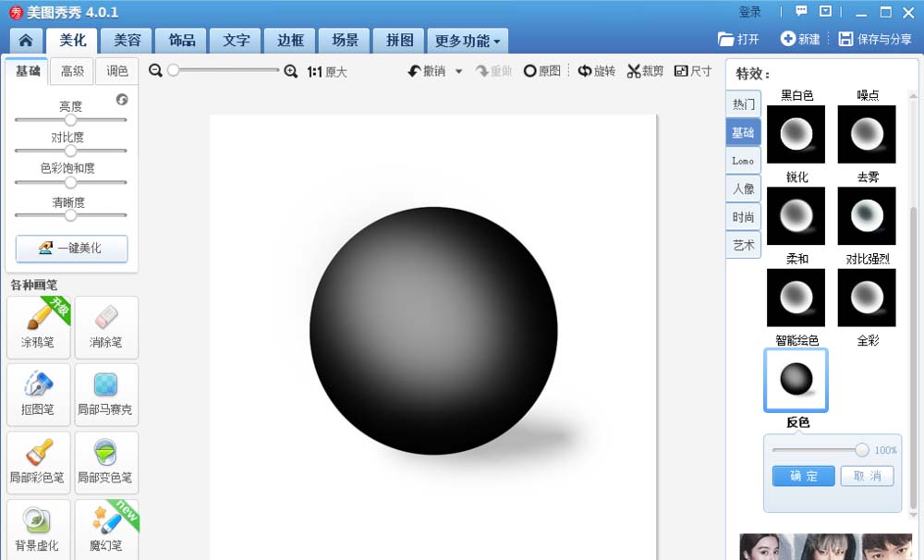Image resolution: width=924 pixels, height=560 pixels.
Task: Click the 100% effect opacity slider handle
Action: tap(862, 450)
